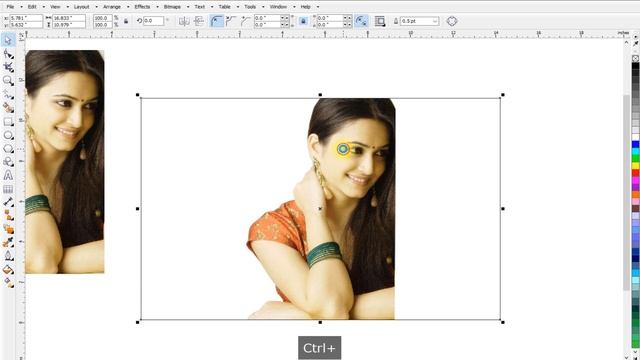Pick the yellow swatch in color palette

pyautogui.click(x=636, y=166)
